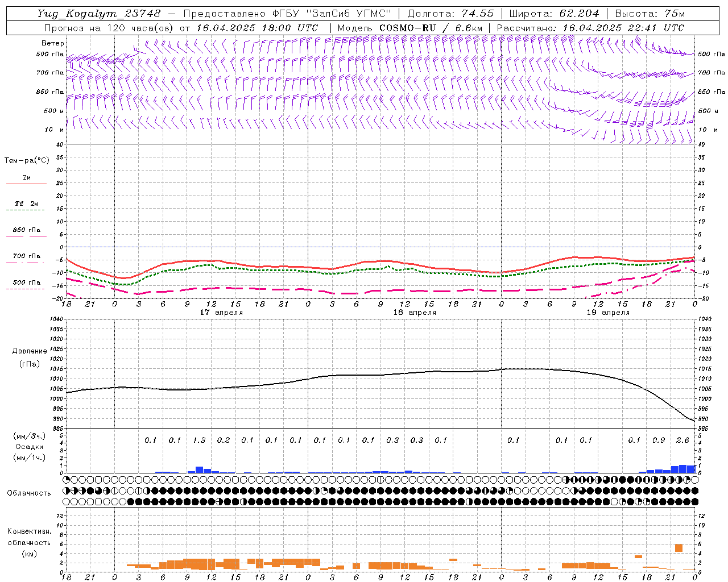Click the precipitation value "0.9"
Viewport: 728px width, 582px height.
pos(659,440)
